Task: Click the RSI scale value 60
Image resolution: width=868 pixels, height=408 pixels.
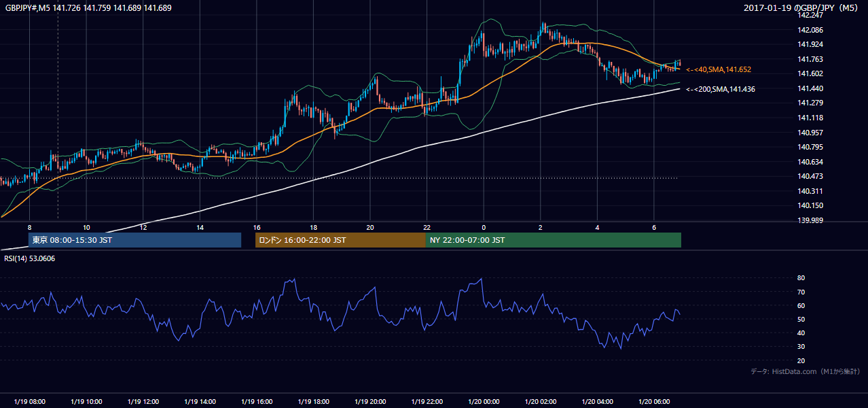Action: [801, 305]
